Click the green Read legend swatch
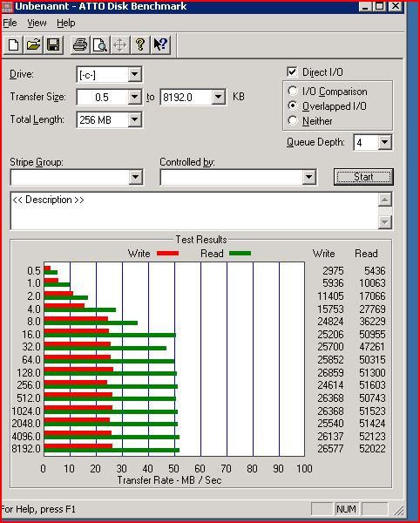This screenshot has height=523, width=420. (240, 254)
